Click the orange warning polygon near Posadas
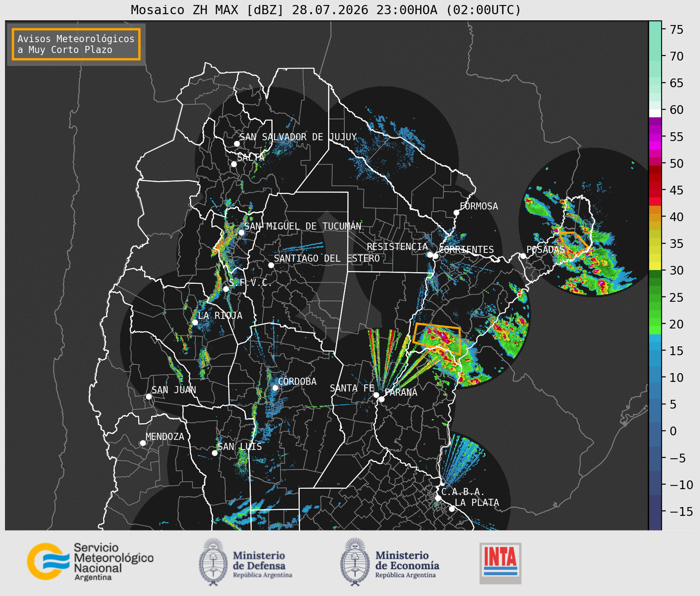700x596 pixels. [x=574, y=243]
